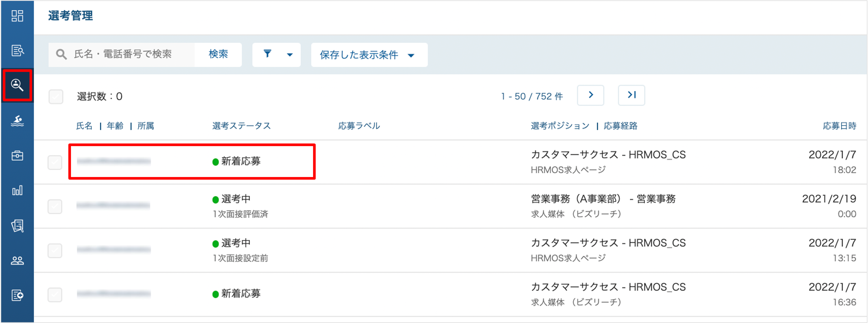
Task: Open the bar chart reports icon
Action: pyautogui.click(x=17, y=191)
